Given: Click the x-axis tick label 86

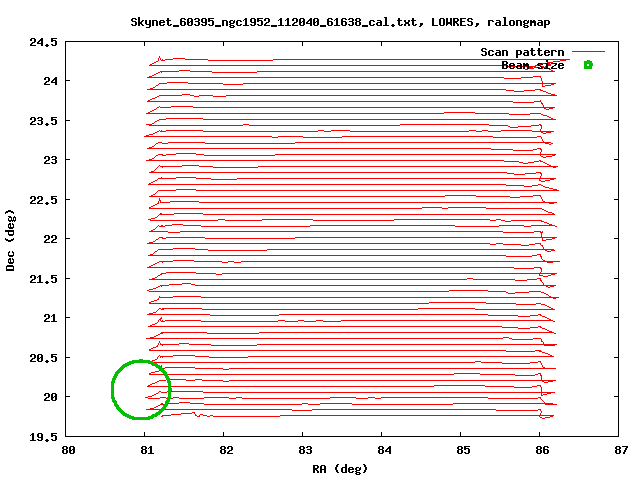Looking at the screenshot, I should pos(542,450).
